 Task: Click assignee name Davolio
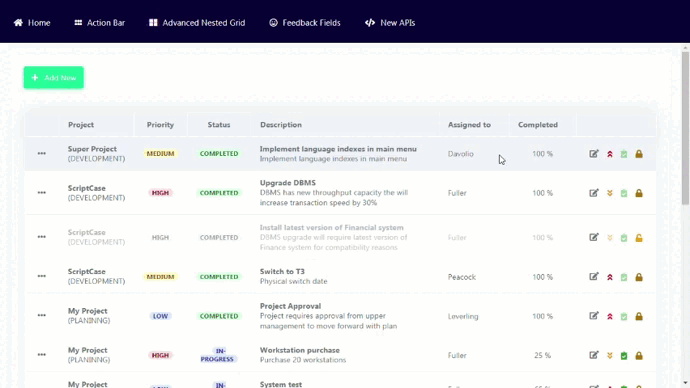coord(461,154)
